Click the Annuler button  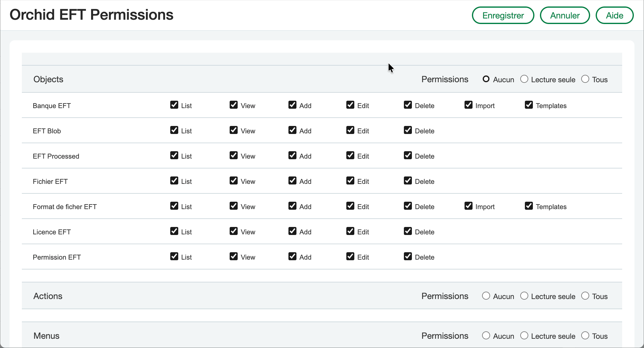point(565,15)
